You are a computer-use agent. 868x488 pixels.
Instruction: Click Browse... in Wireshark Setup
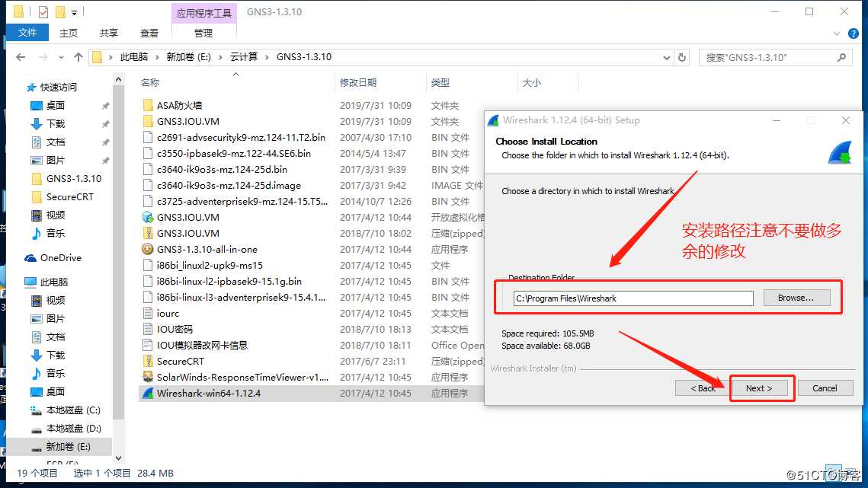796,298
